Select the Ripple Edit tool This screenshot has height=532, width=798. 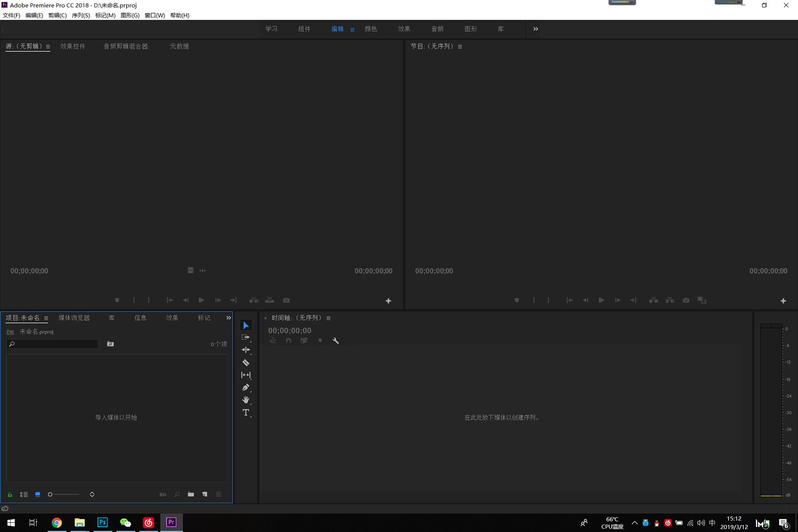click(x=246, y=350)
